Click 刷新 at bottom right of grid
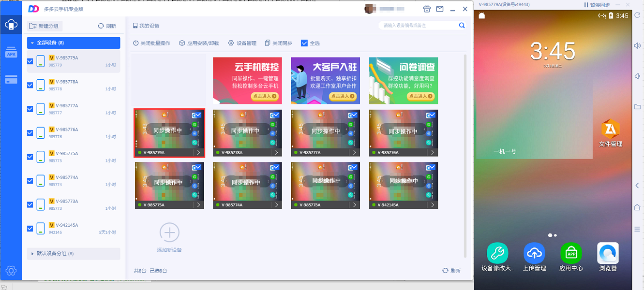The image size is (644, 290). 451,271
